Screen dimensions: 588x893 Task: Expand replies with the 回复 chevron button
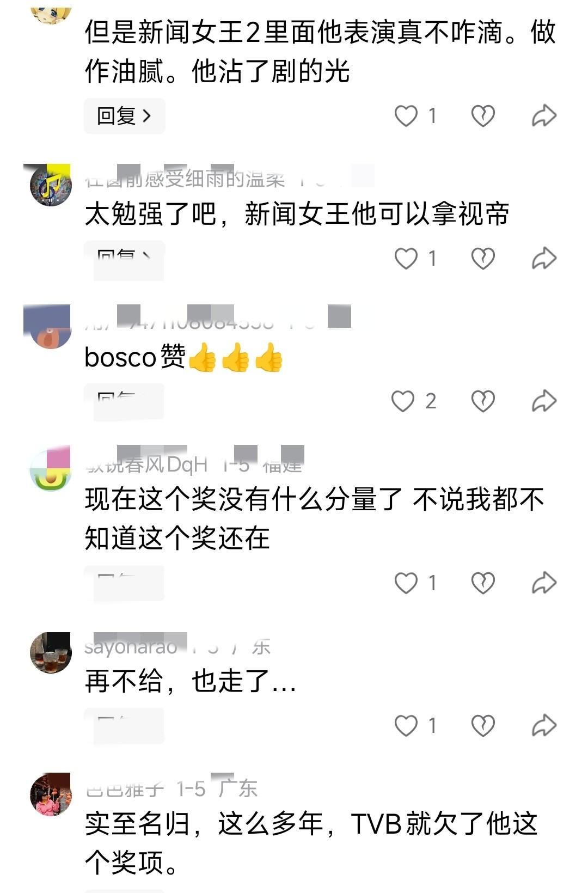124,116
